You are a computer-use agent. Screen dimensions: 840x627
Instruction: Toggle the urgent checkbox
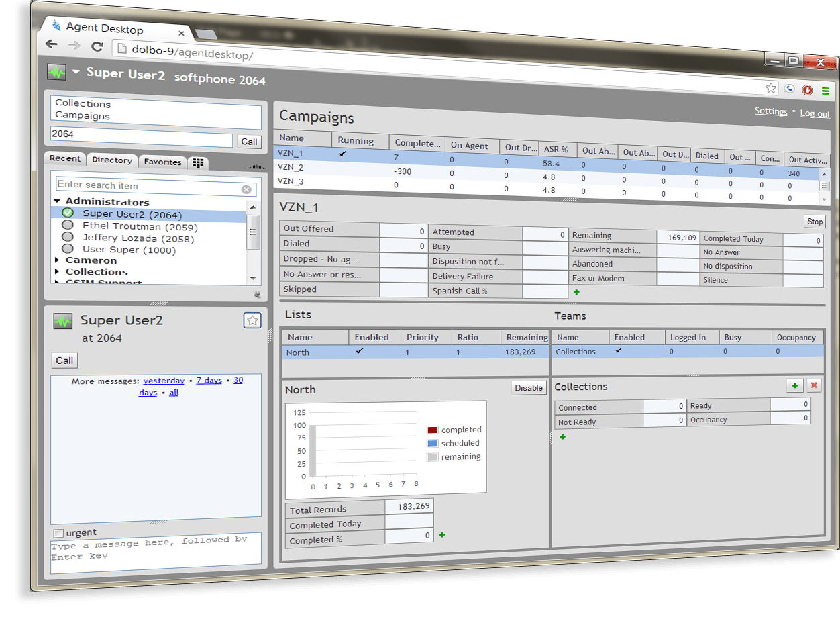[x=58, y=533]
